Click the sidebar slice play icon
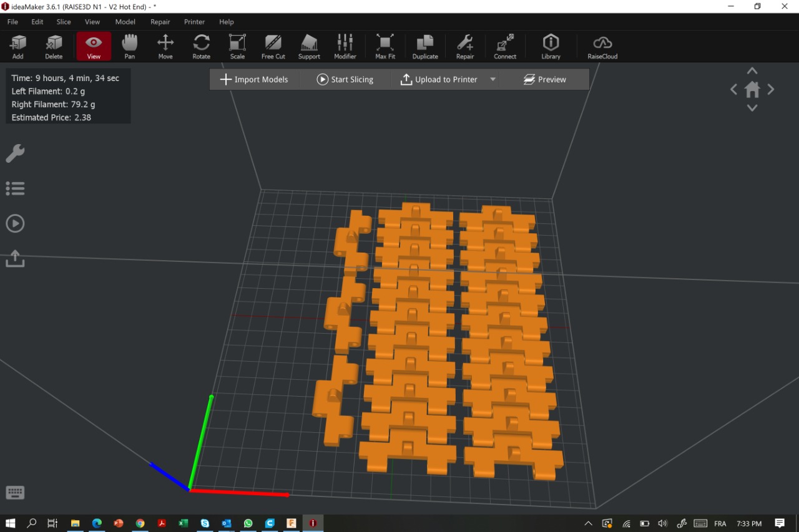This screenshot has height=532, width=799. click(x=15, y=223)
